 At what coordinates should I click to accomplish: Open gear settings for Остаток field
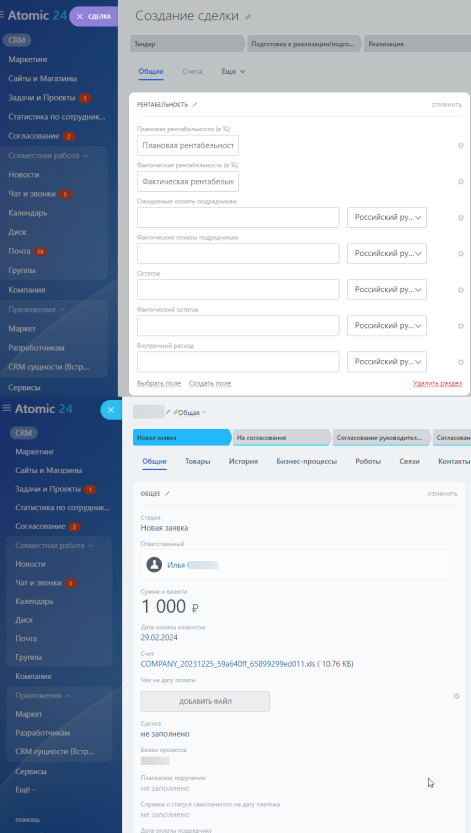tap(461, 290)
